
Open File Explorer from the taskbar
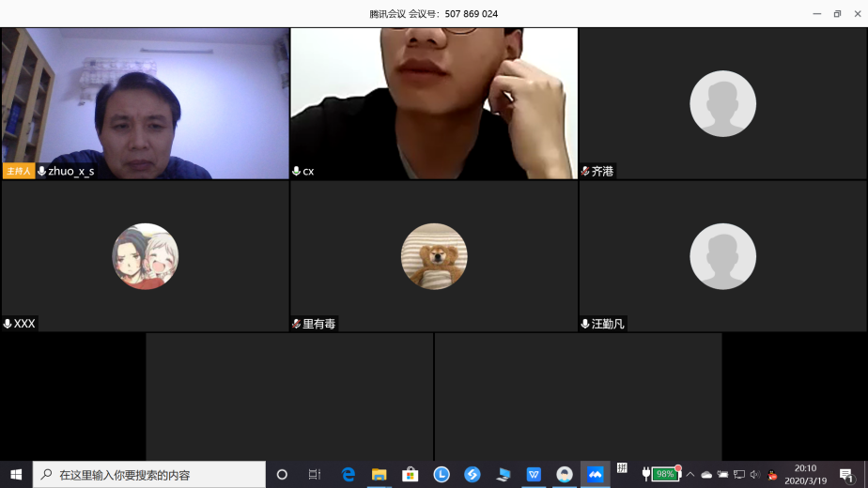380,474
